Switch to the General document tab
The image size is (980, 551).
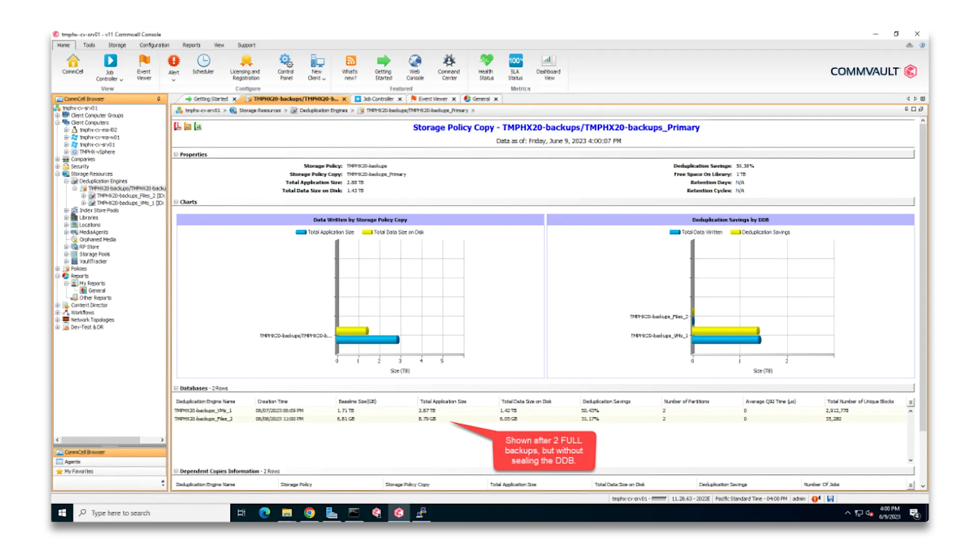(481, 99)
